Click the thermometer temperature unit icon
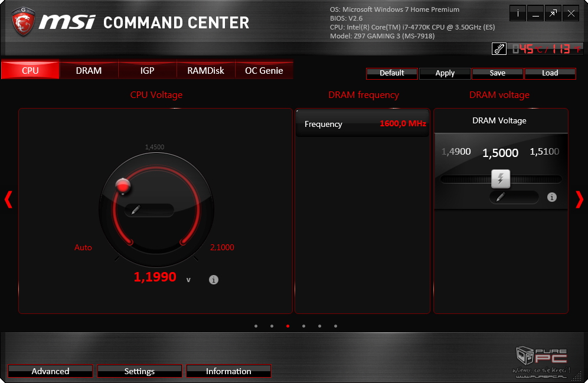Viewport: 588px width, 383px height. tap(499, 48)
